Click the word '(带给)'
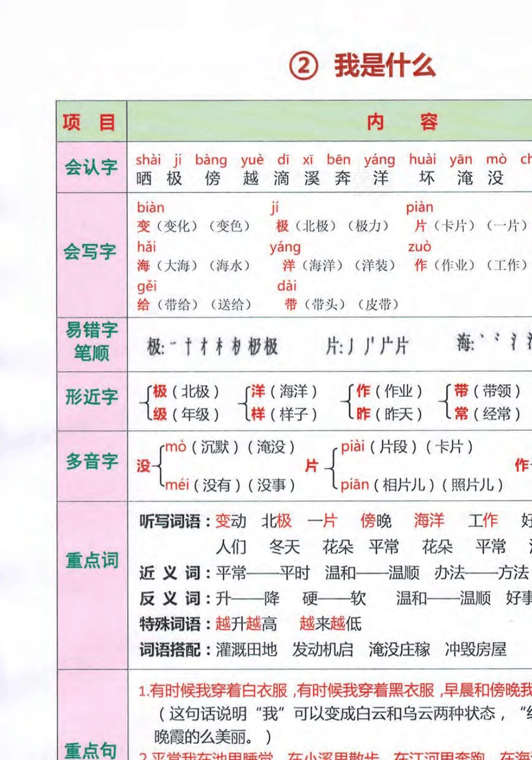This screenshot has width=532, height=760. pos(178,305)
